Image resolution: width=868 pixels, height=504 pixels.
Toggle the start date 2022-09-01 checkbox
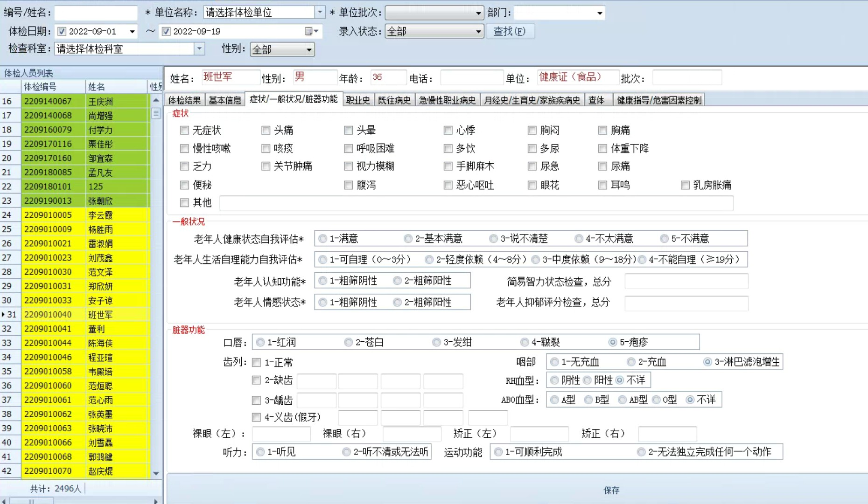tap(62, 31)
